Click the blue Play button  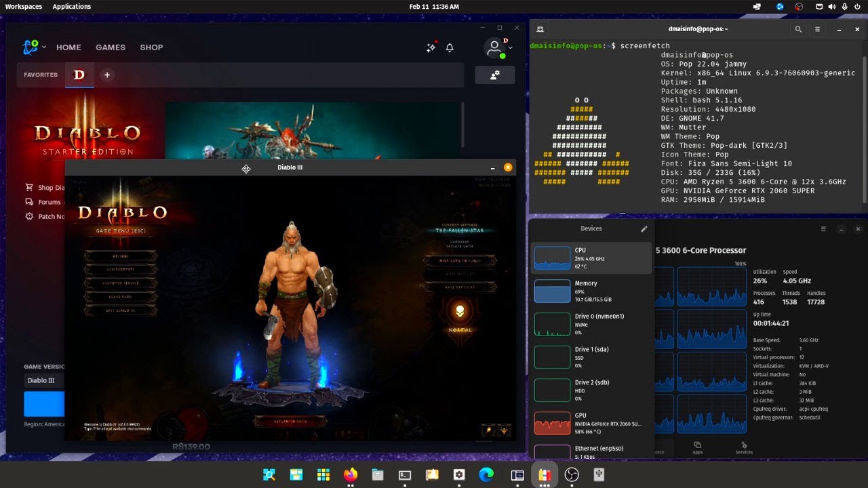[44, 403]
